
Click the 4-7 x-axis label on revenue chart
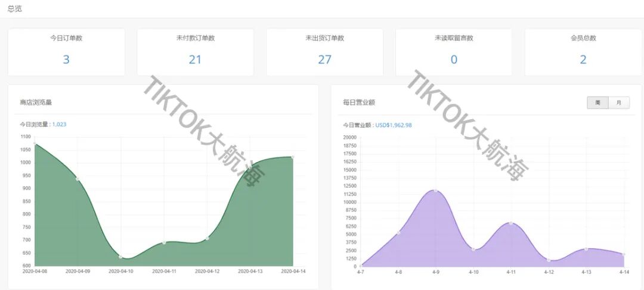click(361, 272)
